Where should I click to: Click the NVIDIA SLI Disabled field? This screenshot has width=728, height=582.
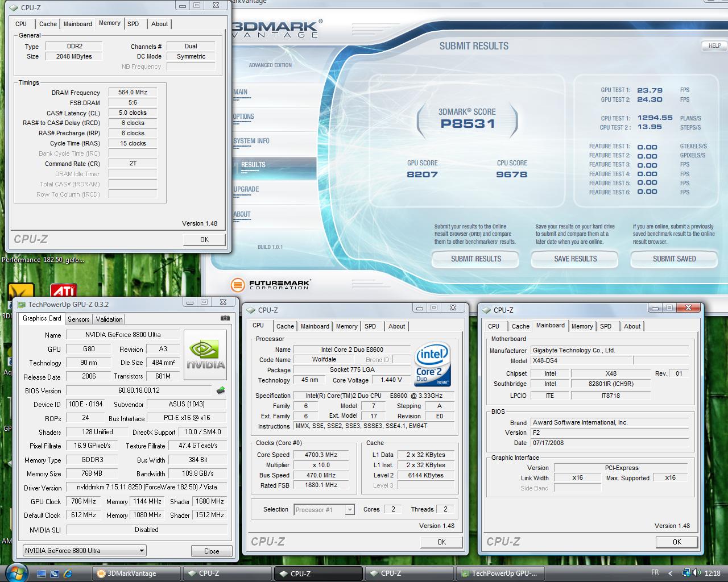pyautogui.click(x=147, y=529)
